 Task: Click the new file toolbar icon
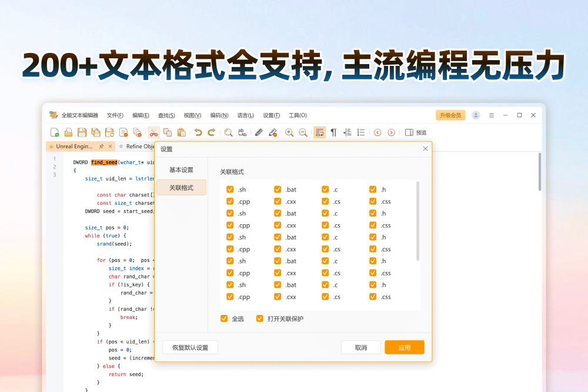pyautogui.click(x=55, y=132)
